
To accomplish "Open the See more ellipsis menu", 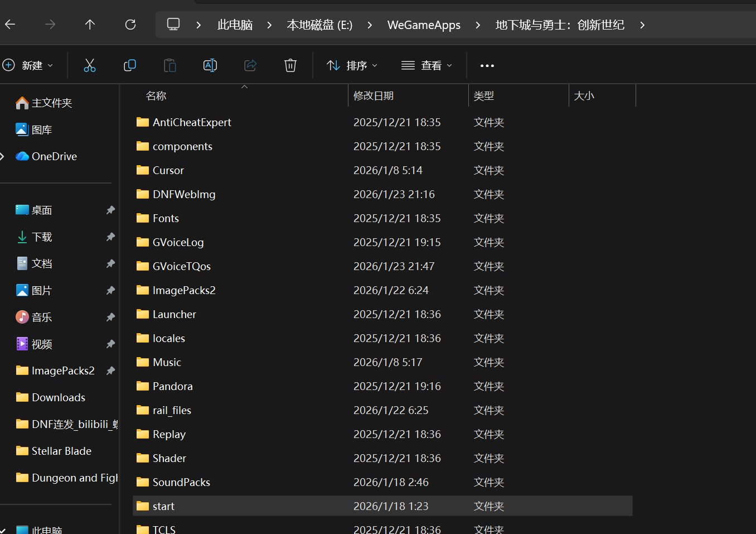I will click(487, 66).
